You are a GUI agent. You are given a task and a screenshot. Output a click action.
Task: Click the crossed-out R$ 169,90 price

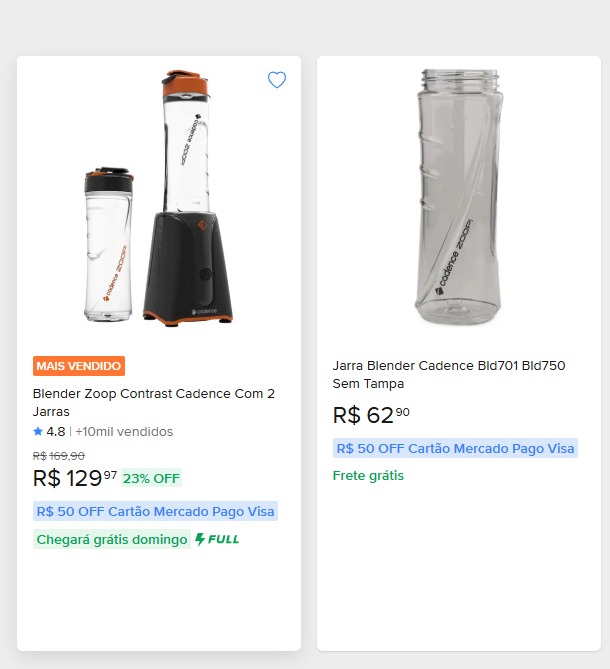coord(59,456)
